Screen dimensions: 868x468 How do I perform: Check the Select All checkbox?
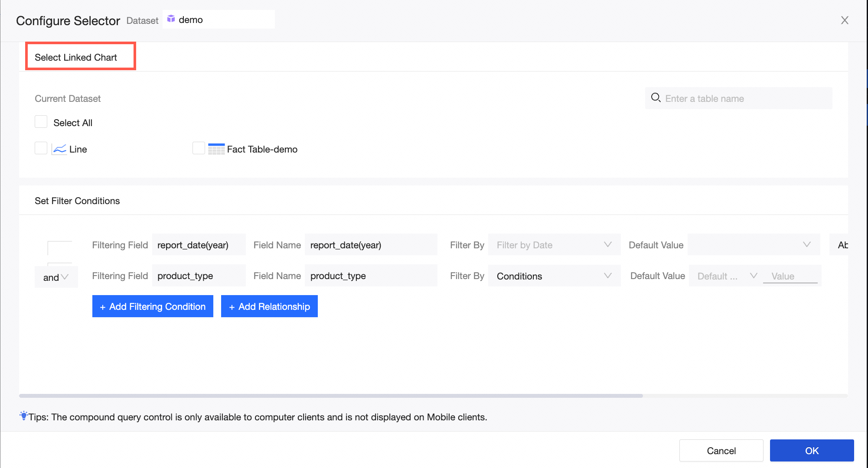41,122
